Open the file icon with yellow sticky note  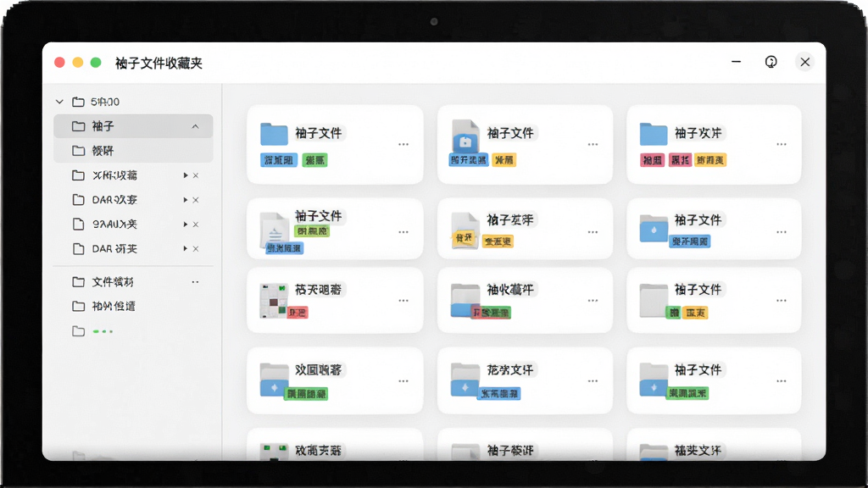tap(465, 230)
